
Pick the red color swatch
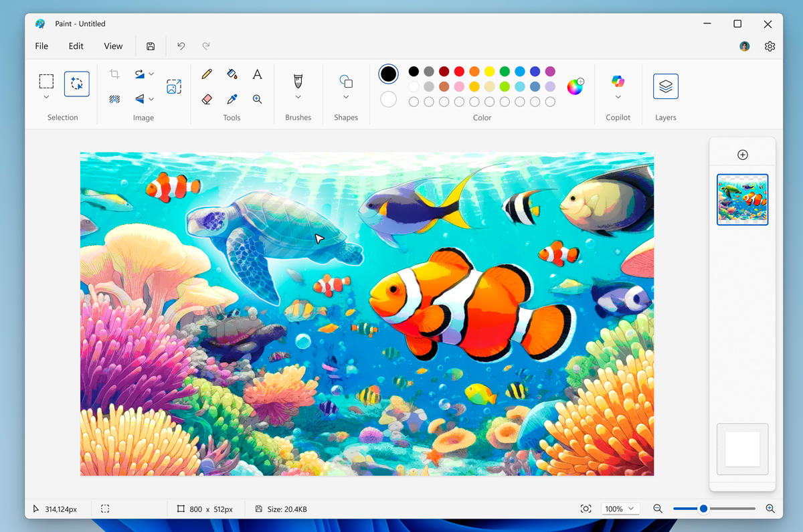point(459,71)
